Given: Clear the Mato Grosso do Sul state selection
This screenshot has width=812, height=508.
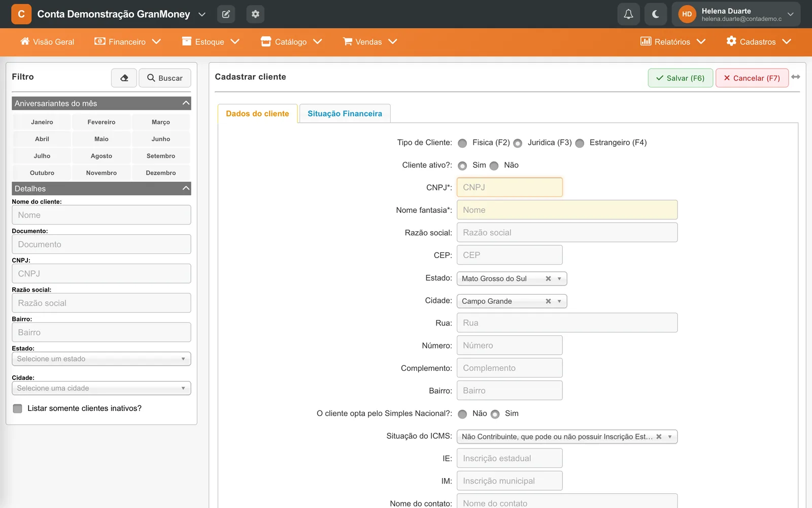Looking at the screenshot, I should point(548,278).
